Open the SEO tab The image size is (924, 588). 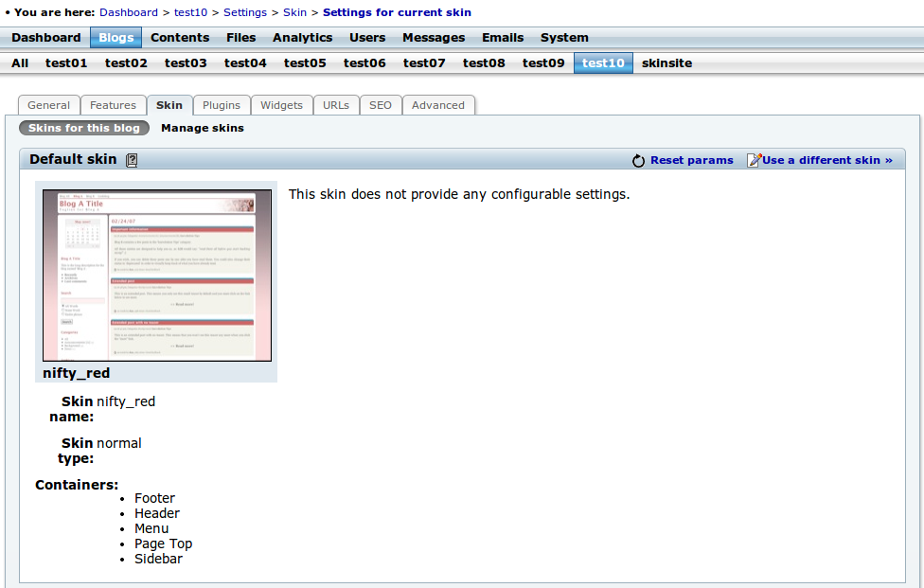[x=381, y=105]
